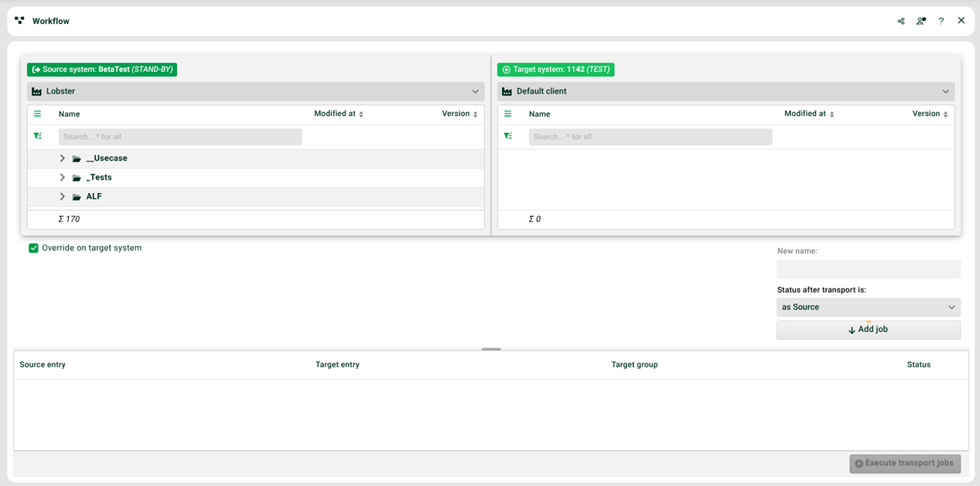Click the __Usecase folder icon
980x486 pixels.
click(x=76, y=159)
